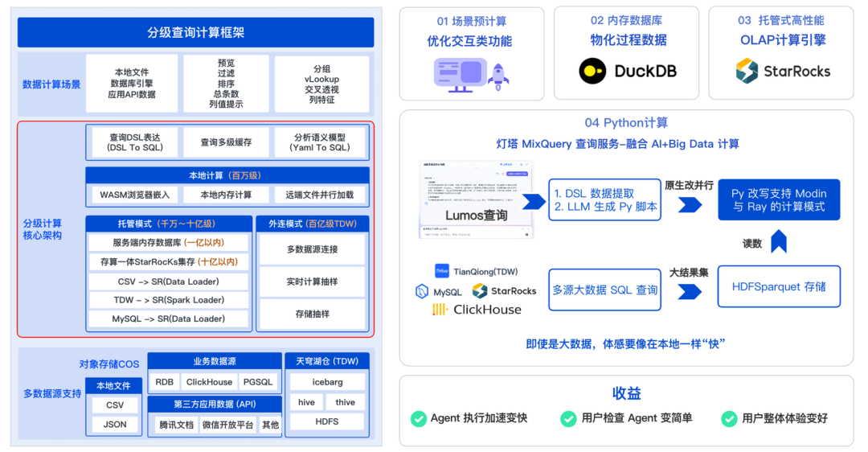Click the ClickHouse bars icon

coord(440,309)
